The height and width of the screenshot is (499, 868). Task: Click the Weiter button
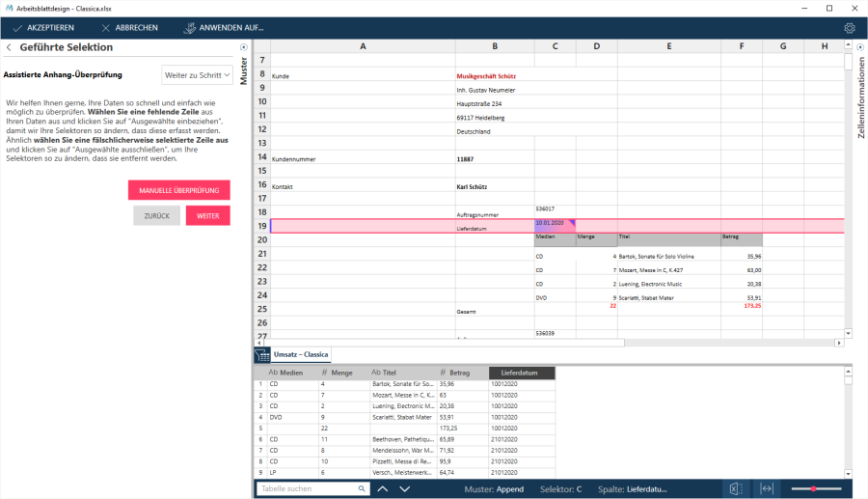(207, 216)
